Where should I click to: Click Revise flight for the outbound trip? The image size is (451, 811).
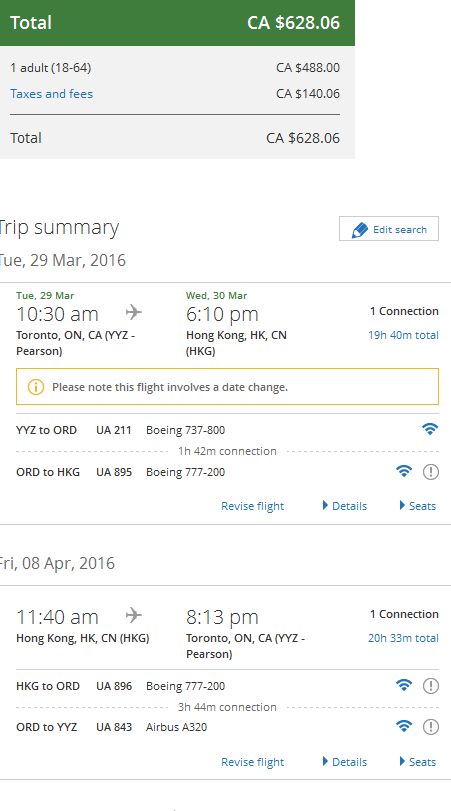pos(252,506)
